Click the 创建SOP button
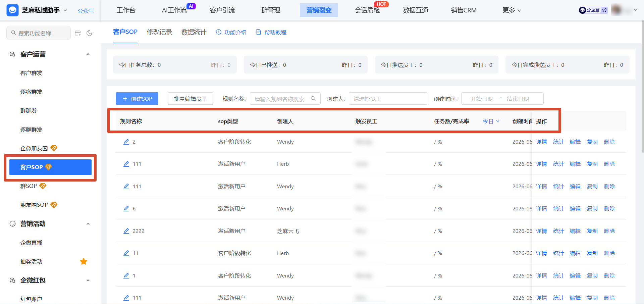The height and width of the screenshot is (304, 644). 137,99
